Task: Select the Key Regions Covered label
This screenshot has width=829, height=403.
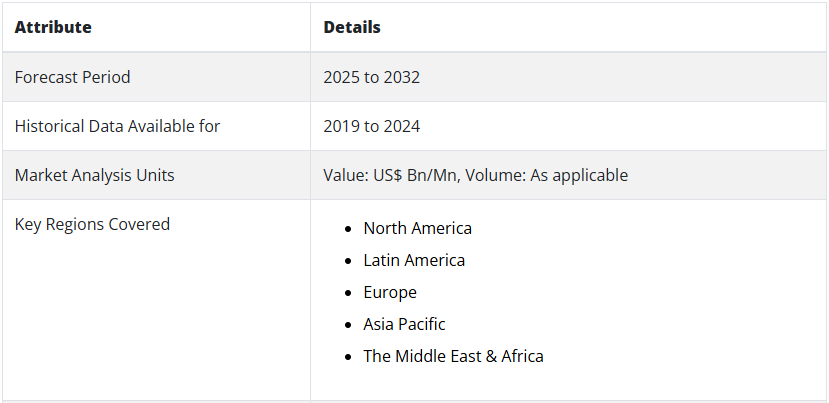Action: coord(93,224)
